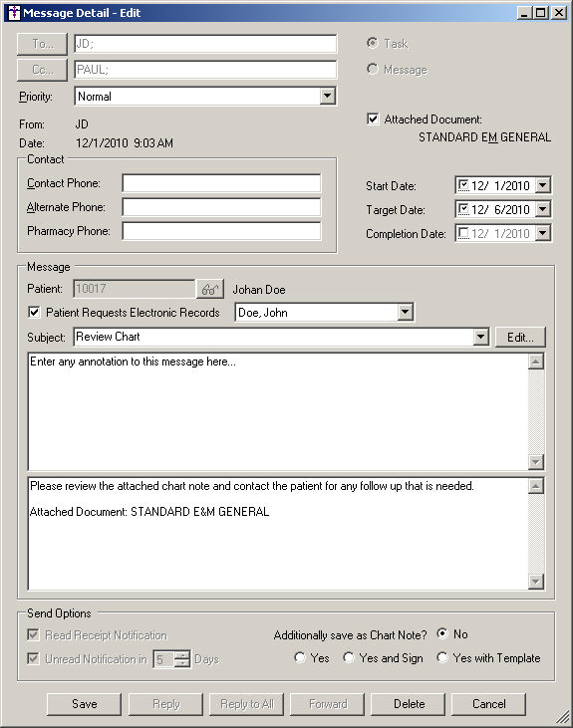This screenshot has height=728, width=573.
Task: Open Target Date calendar dropdown
Action: (x=543, y=209)
